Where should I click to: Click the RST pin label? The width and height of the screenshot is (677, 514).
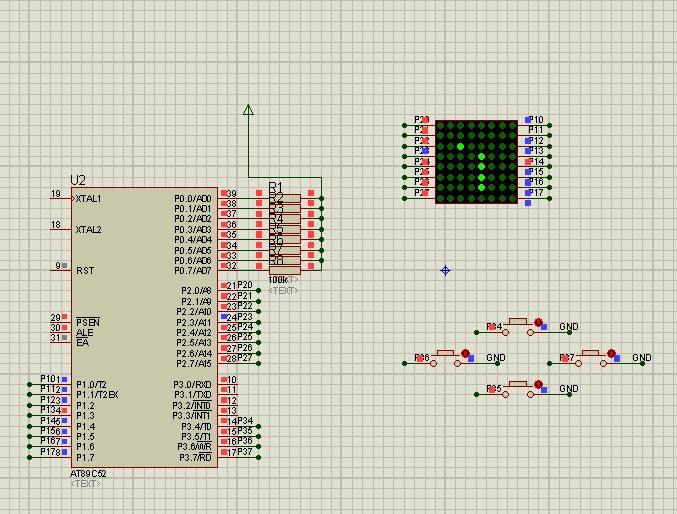pyautogui.click(x=85, y=270)
